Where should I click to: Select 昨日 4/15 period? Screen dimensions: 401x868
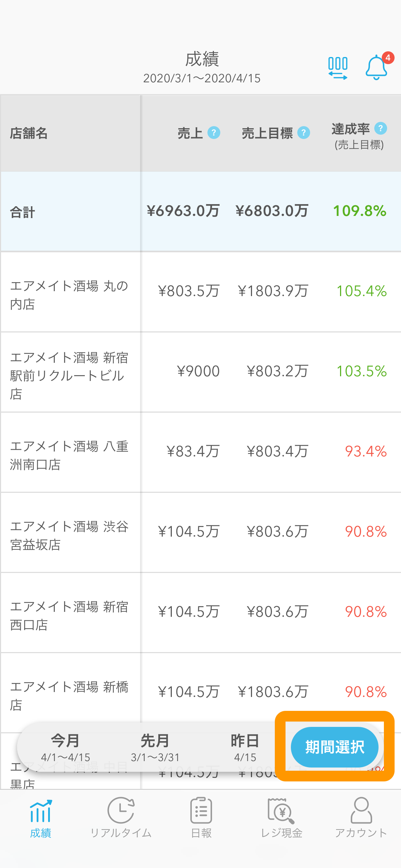(x=245, y=748)
